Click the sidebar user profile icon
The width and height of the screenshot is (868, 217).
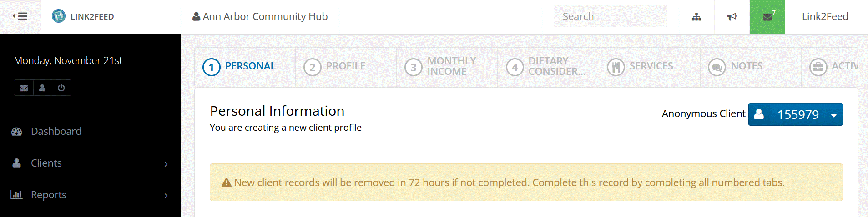[42, 88]
